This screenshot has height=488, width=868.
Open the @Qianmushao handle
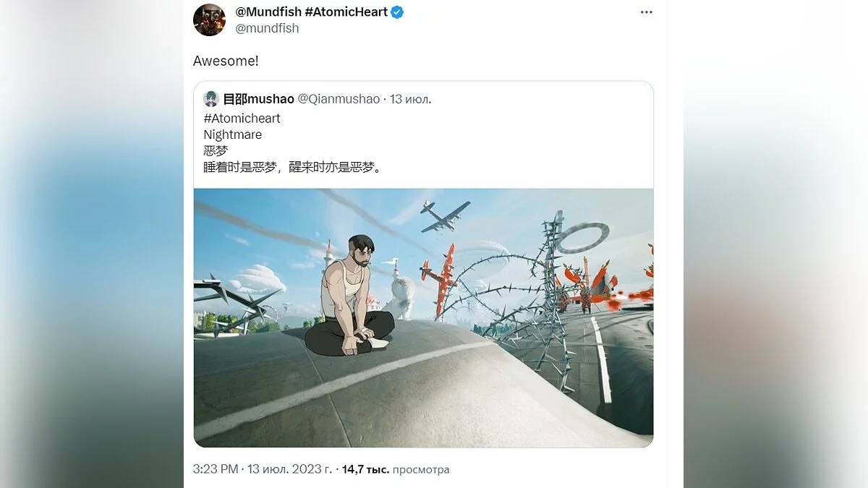[339, 99]
